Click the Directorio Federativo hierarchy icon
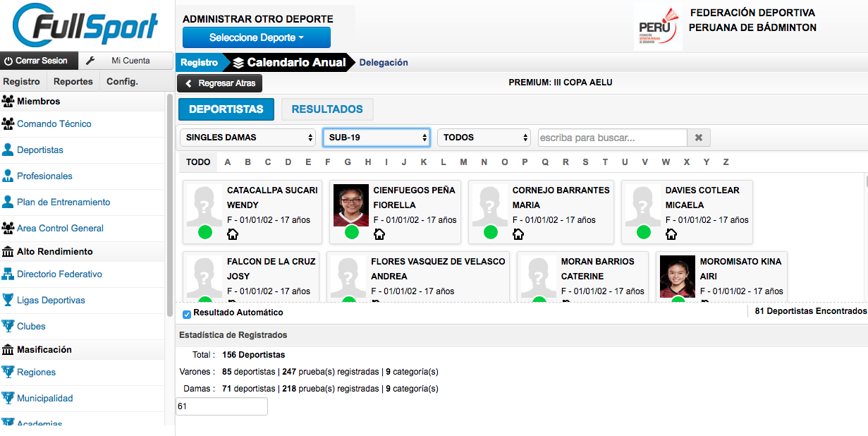This screenshot has width=868, height=436. pos(8,274)
